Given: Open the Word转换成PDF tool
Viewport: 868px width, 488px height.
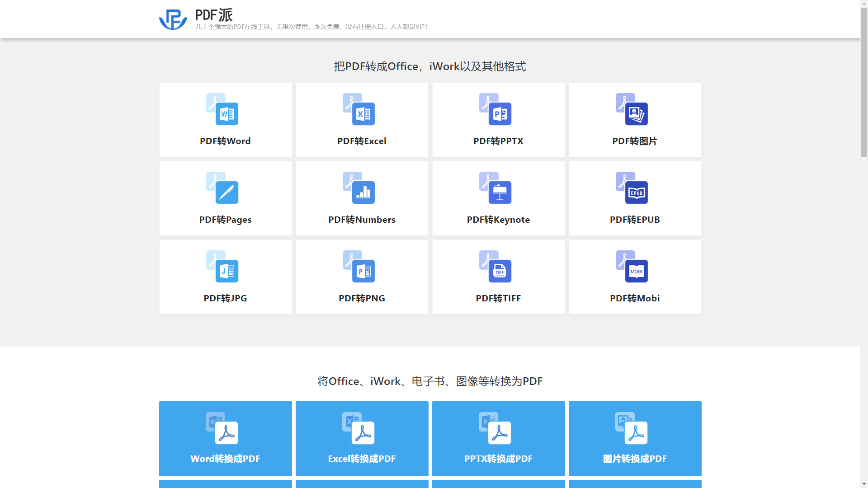Looking at the screenshot, I should (x=225, y=438).
